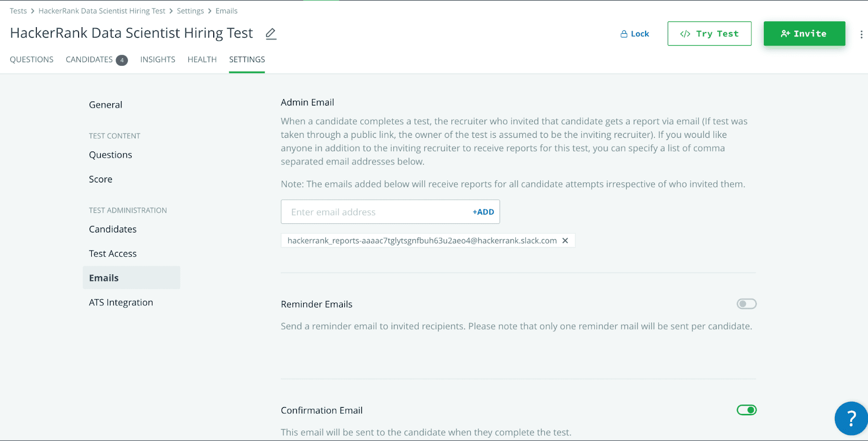The image size is (868, 441).
Task: Enable the Reminder Emails toggle
Action: click(746, 304)
